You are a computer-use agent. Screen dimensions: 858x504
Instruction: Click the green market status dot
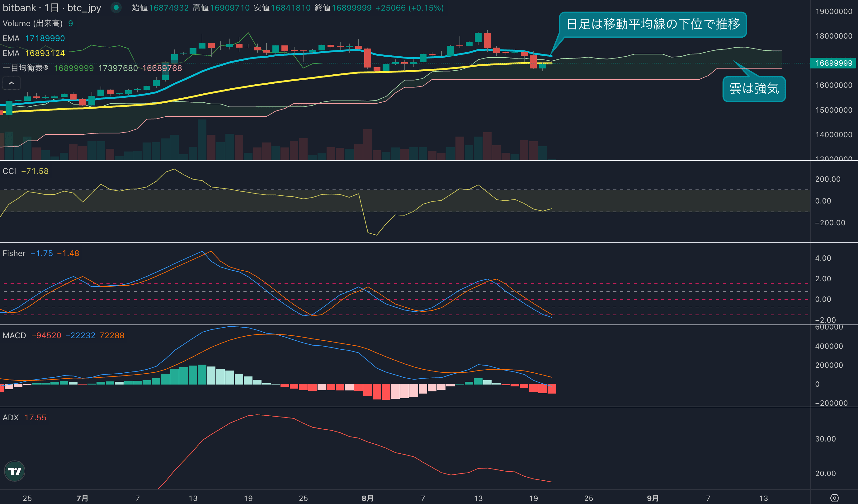pos(116,7)
